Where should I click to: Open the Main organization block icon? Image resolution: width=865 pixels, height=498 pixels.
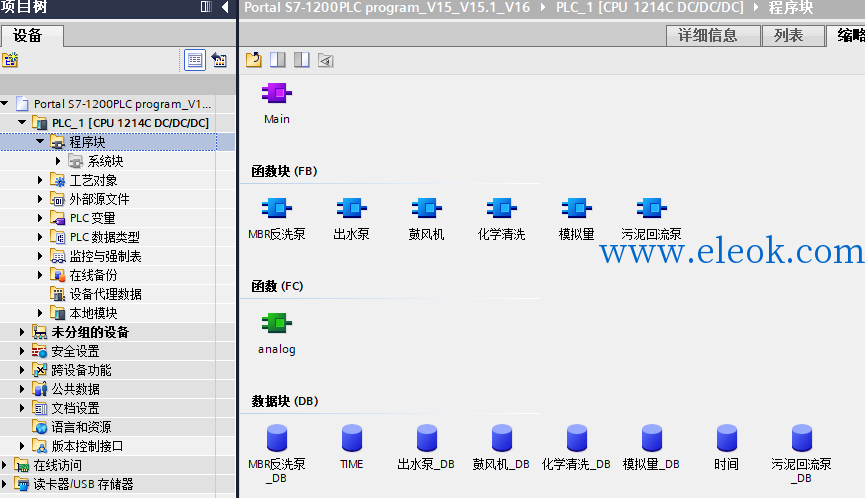276,93
